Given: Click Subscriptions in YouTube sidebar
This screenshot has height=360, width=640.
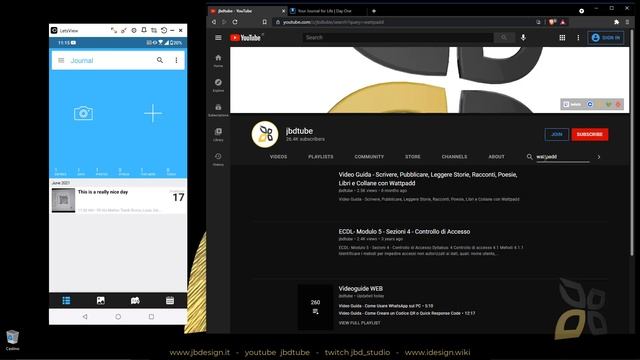Looking at the screenshot, I should click(218, 110).
